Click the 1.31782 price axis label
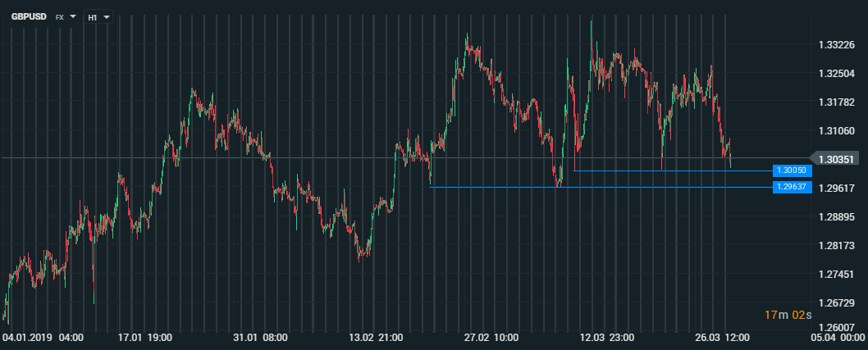 835,102
